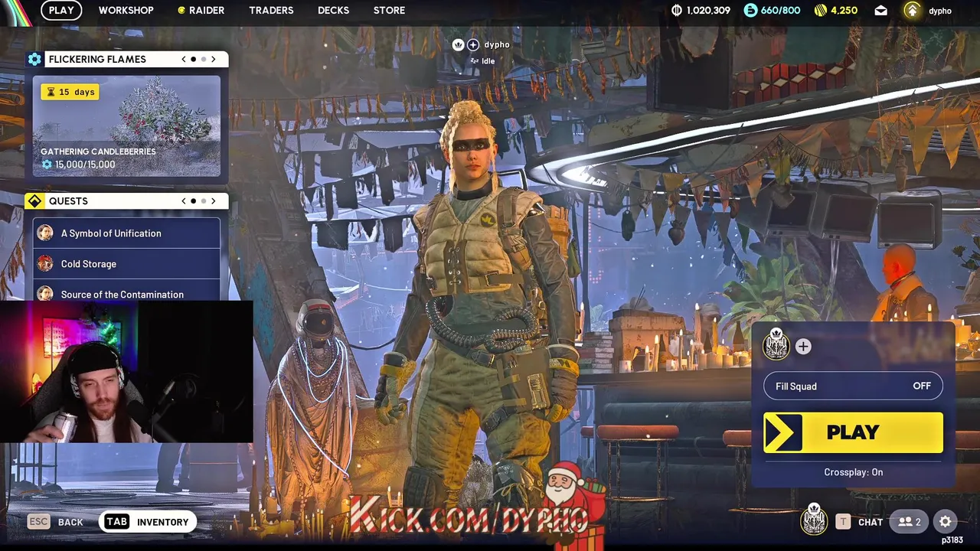Viewport: 980px width, 551px height.
Task: Click the QUESTS header title
Action: [68, 201]
